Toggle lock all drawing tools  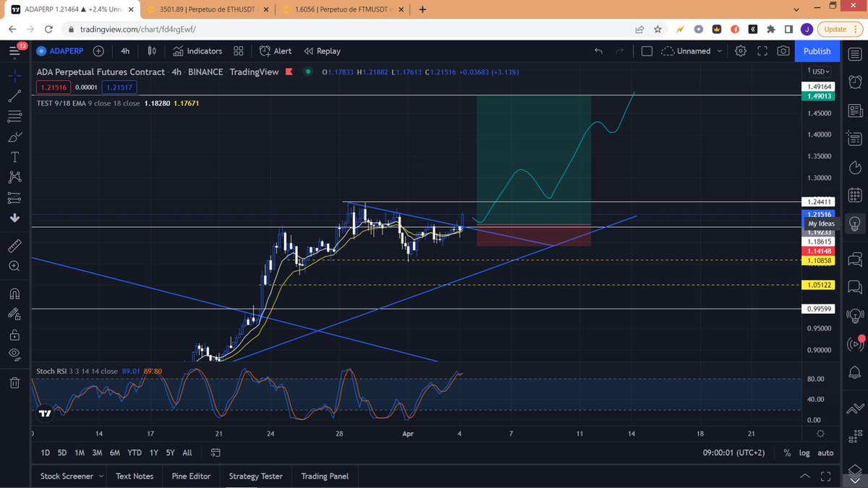[x=14, y=334]
